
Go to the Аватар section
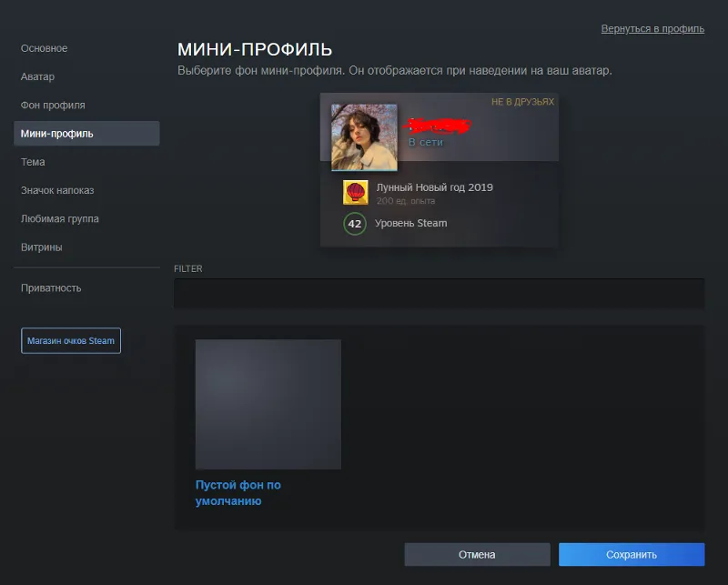(37, 76)
